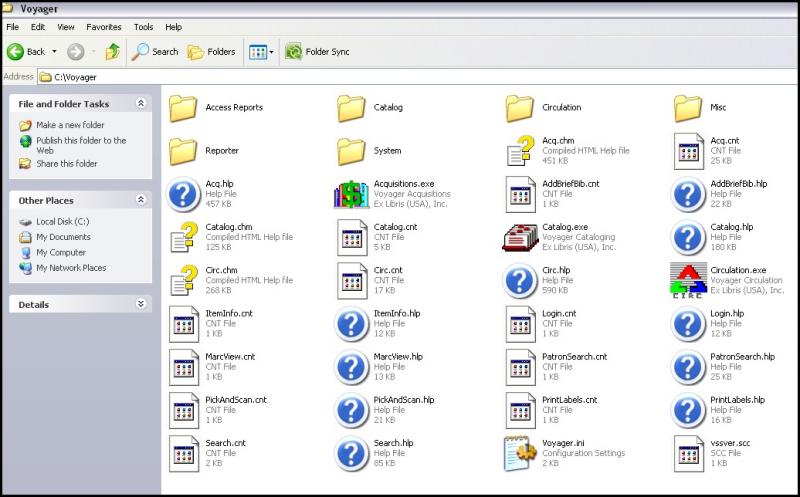The width and height of the screenshot is (800, 497).
Task: Click the Back button
Action: click(x=27, y=52)
